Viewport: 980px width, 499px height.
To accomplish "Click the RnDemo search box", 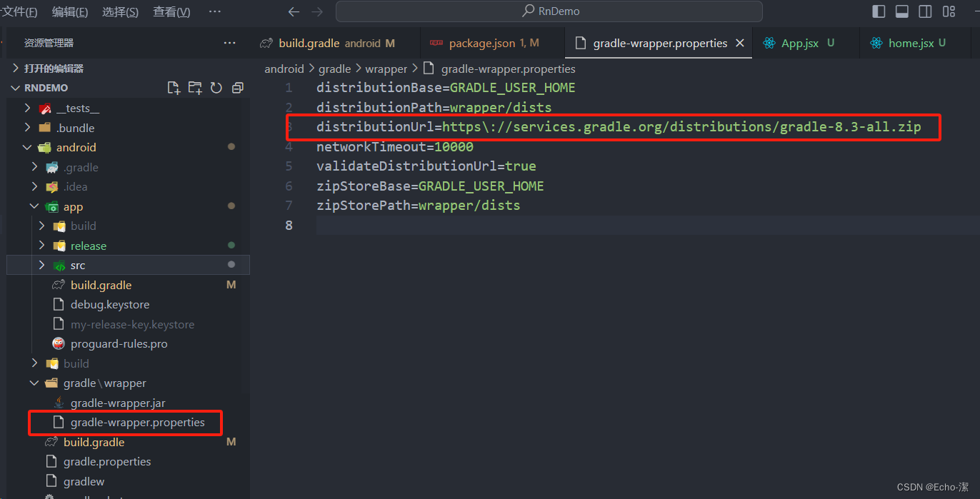I will point(549,11).
